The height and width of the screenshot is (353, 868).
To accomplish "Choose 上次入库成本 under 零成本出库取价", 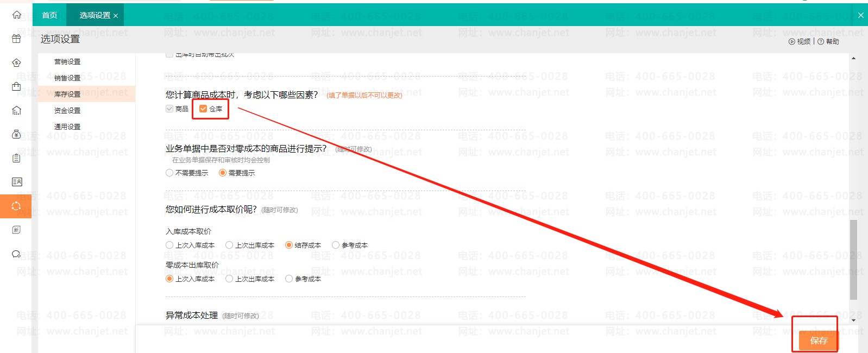I will tap(169, 279).
